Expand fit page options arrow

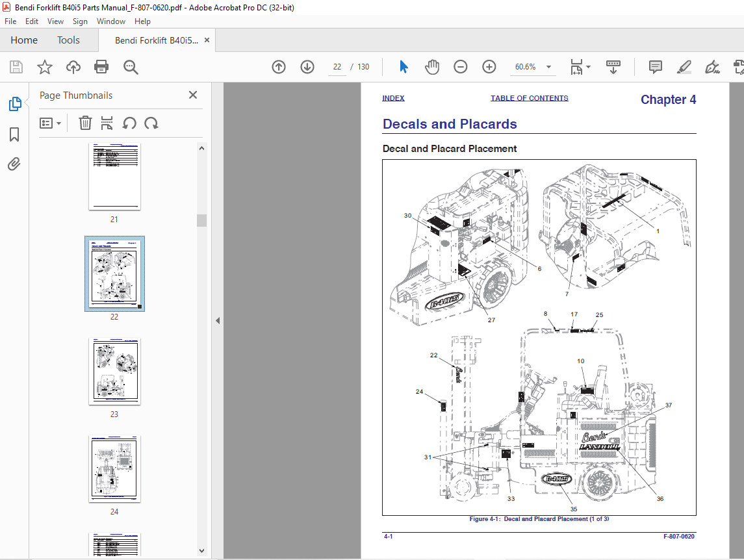click(588, 67)
